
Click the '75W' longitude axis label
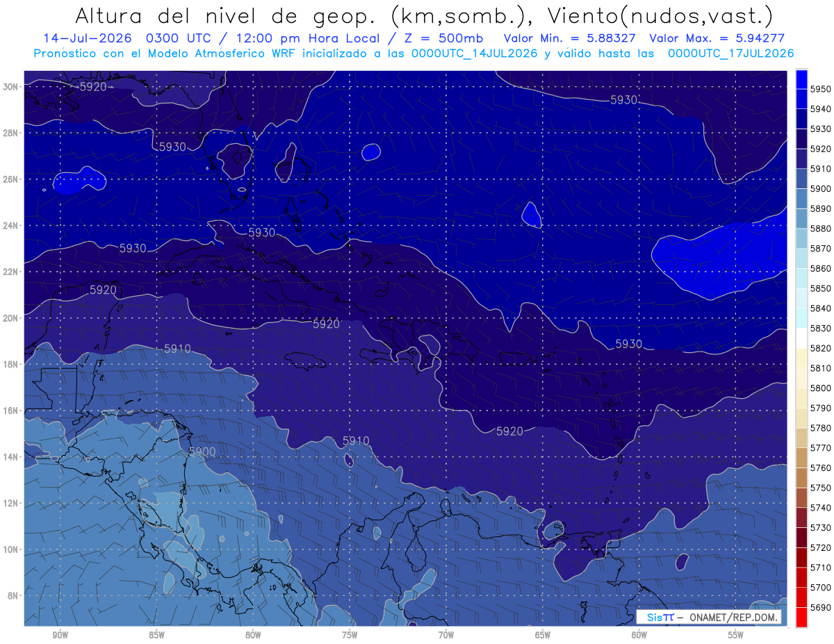(x=350, y=635)
